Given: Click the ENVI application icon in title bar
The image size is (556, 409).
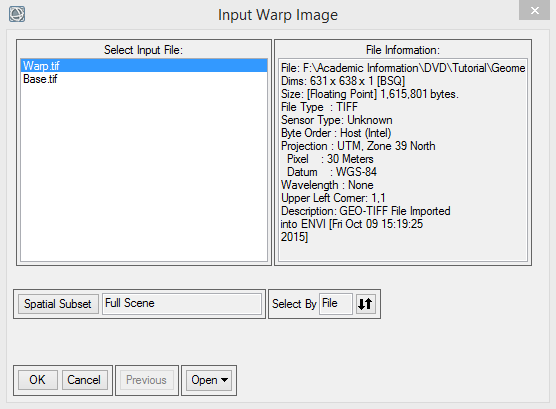Looking at the screenshot, I should coord(17,14).
